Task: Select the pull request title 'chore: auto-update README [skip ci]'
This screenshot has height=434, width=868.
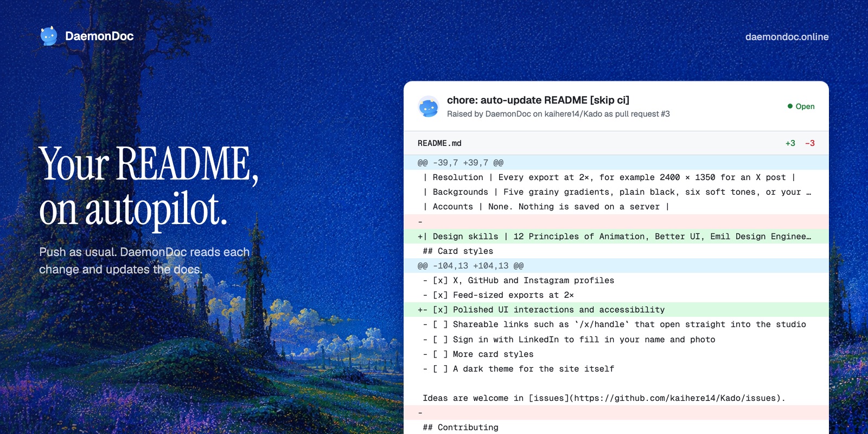Action: [538, 100]
